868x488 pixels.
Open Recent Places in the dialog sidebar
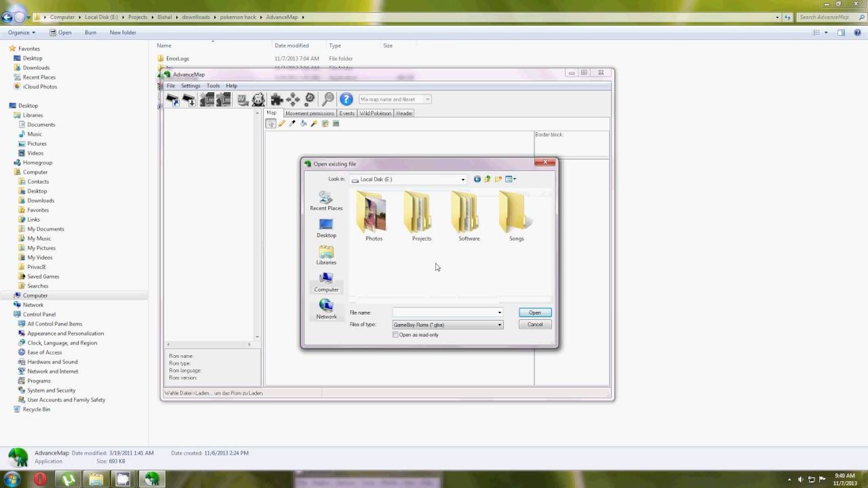click(326, 201)
